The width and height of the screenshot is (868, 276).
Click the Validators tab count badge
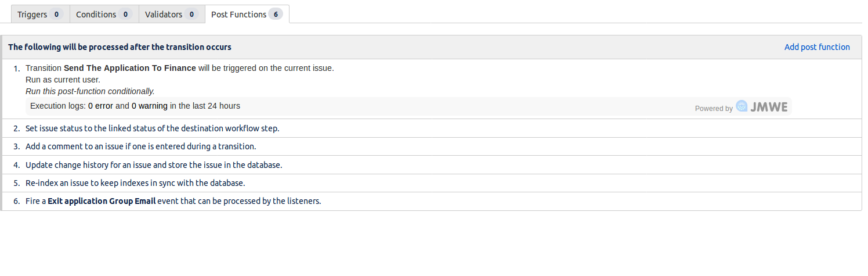pos(191,15)
